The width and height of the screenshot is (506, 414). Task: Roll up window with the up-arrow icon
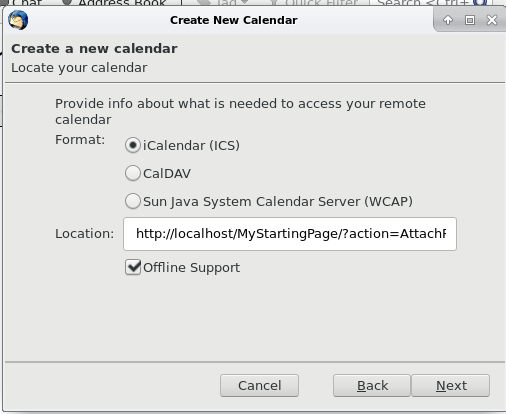[448, 20]
